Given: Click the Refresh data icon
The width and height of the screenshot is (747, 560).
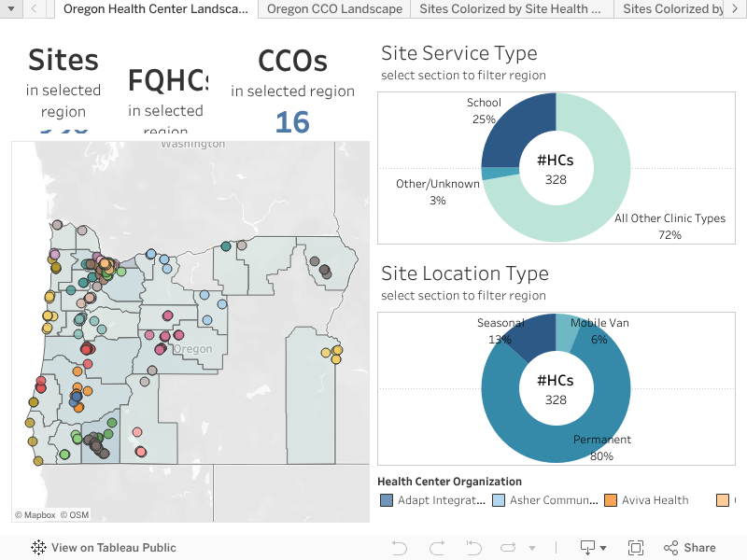Looking at the screenshot, I should [x=510, y=548].
